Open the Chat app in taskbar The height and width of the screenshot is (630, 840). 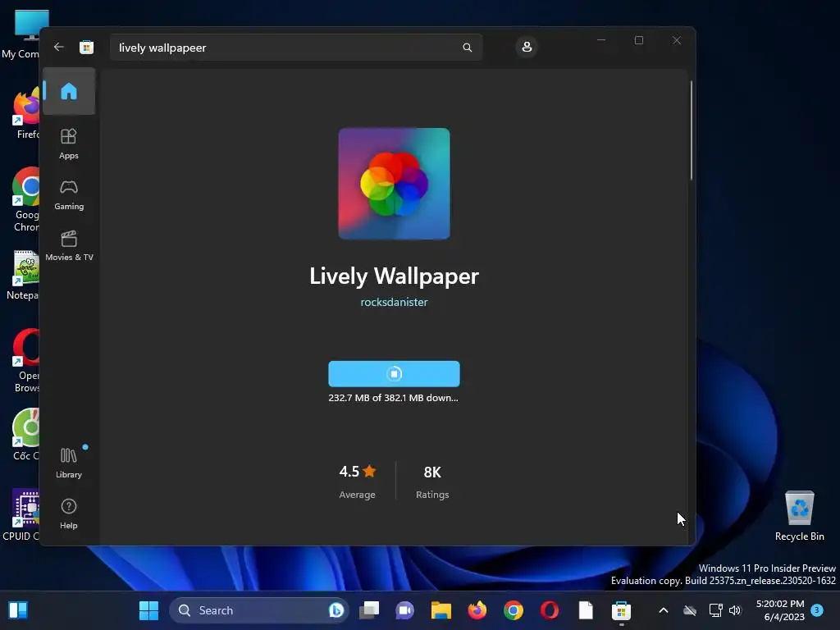[x=405, y=610]
